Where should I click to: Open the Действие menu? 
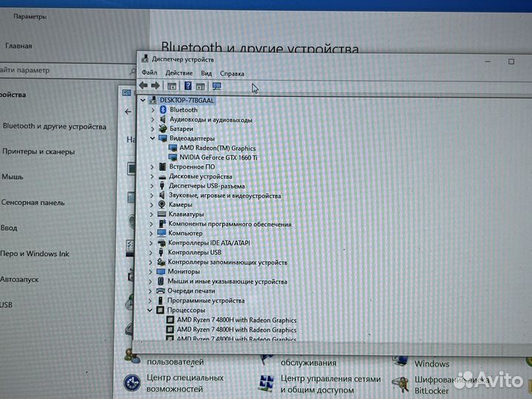179,73
